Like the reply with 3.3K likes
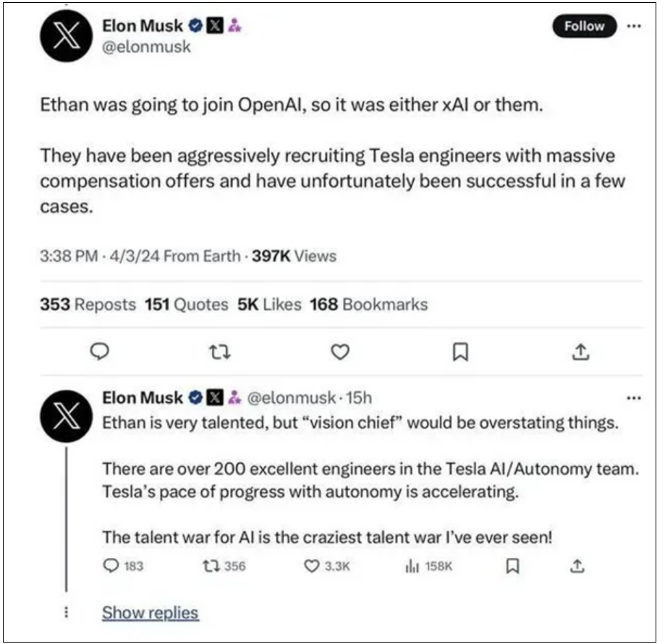Screen dimensions: 665x644 327,566
